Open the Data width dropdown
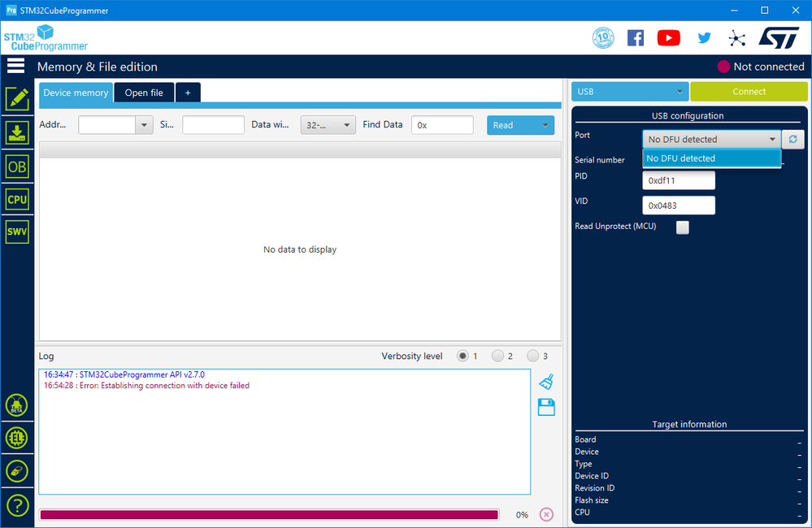812x528 pixels. tap(328, 125)
